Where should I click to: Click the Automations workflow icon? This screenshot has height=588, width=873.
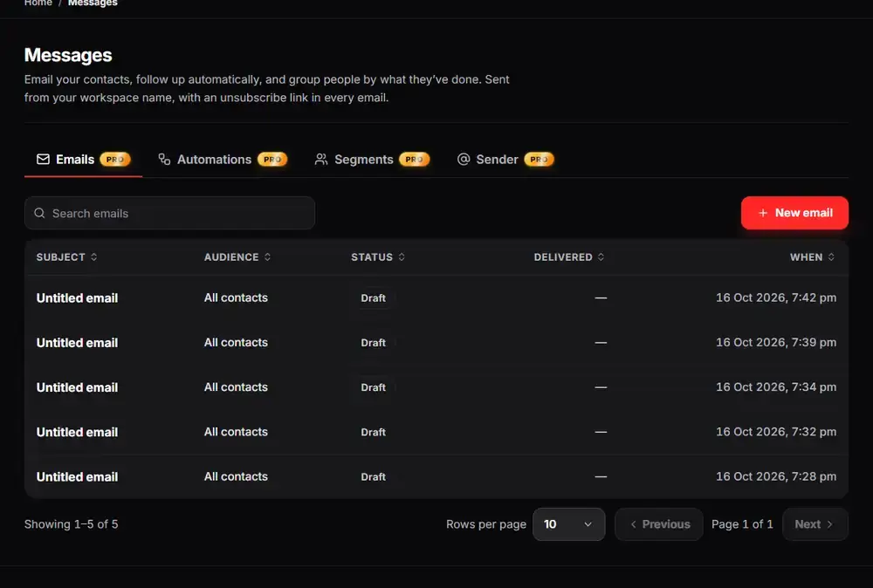[x=164, y=160]
